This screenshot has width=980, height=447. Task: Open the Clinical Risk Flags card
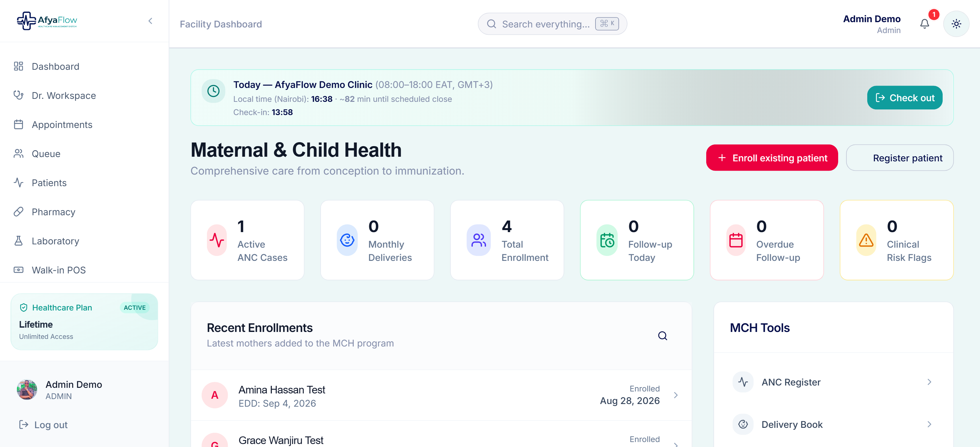897,240
